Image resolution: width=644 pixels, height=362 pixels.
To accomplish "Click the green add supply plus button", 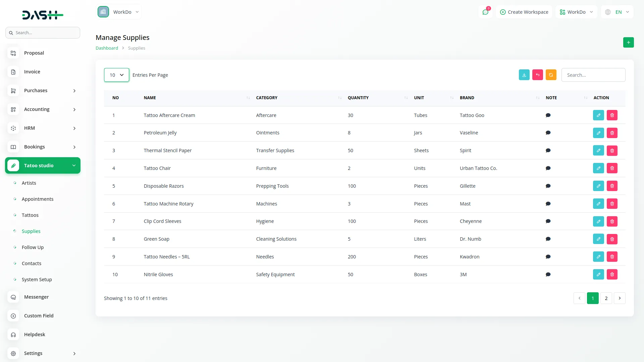I will (x=628, y=43).
